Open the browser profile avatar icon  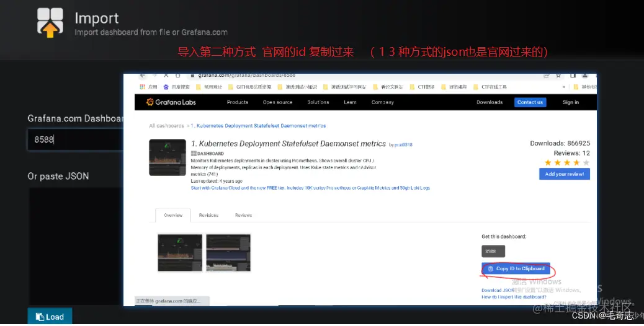(x=585, y=76)
